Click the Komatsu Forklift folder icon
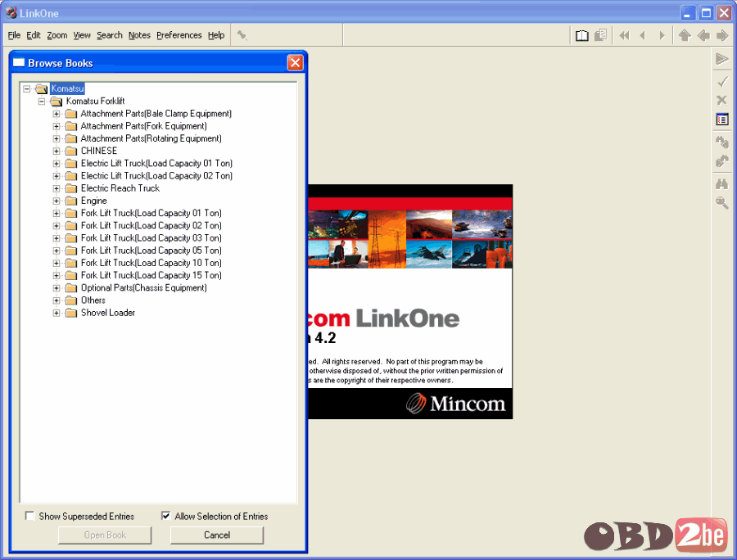Viewport: 737px width, 560px height. (x=57, y=102)
